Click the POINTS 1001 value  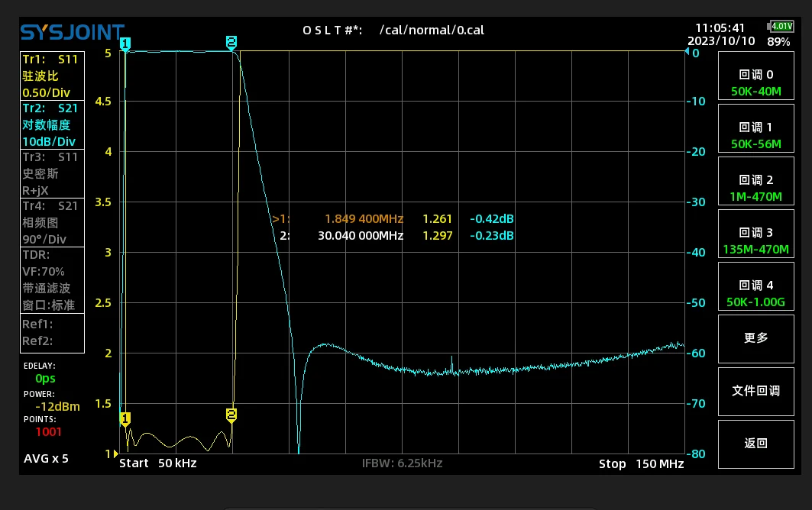(49, 432)
